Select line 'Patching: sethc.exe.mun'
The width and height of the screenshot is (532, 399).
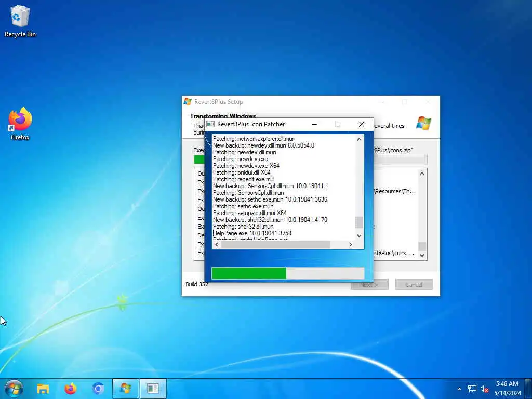click(243, 206)
